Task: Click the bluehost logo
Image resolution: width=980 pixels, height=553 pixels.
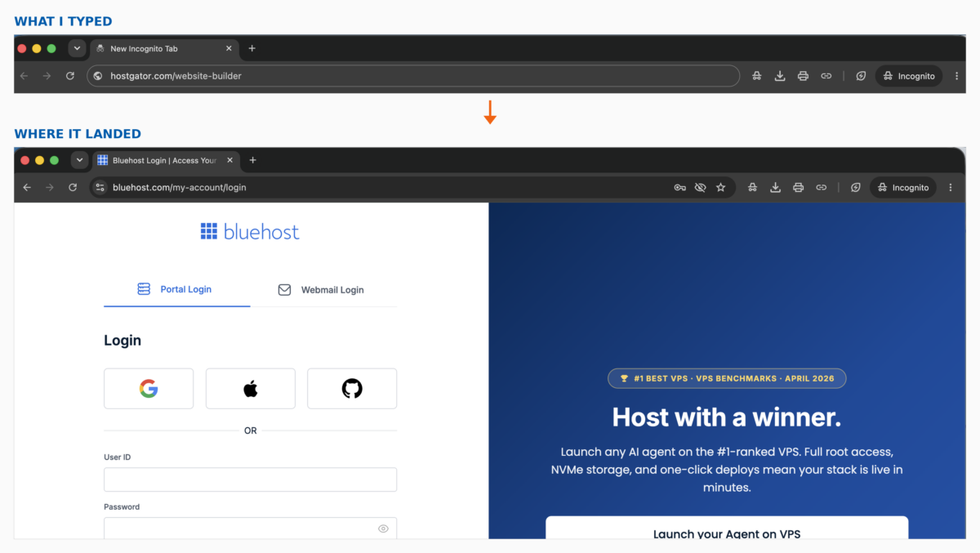Action: [x=250, y=232]
